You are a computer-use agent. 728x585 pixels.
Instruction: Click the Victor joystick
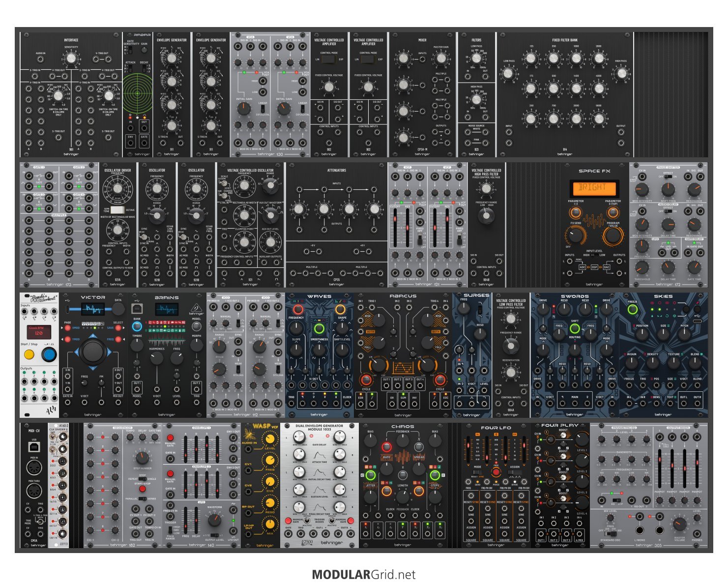92,351
